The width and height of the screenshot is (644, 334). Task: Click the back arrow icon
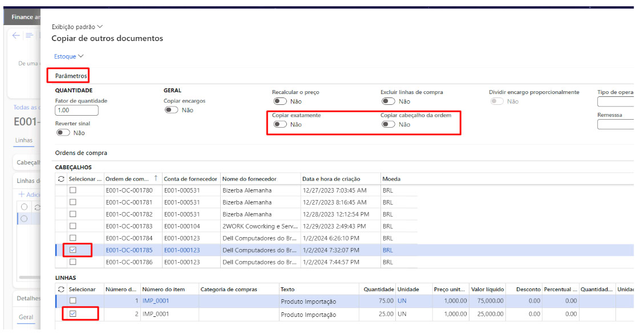click(16, 36)
